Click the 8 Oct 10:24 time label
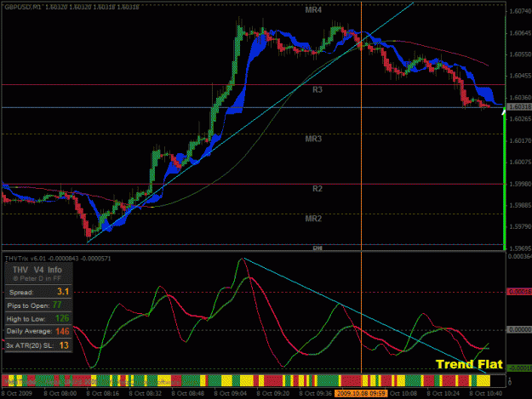 click(x=443, y=394)
